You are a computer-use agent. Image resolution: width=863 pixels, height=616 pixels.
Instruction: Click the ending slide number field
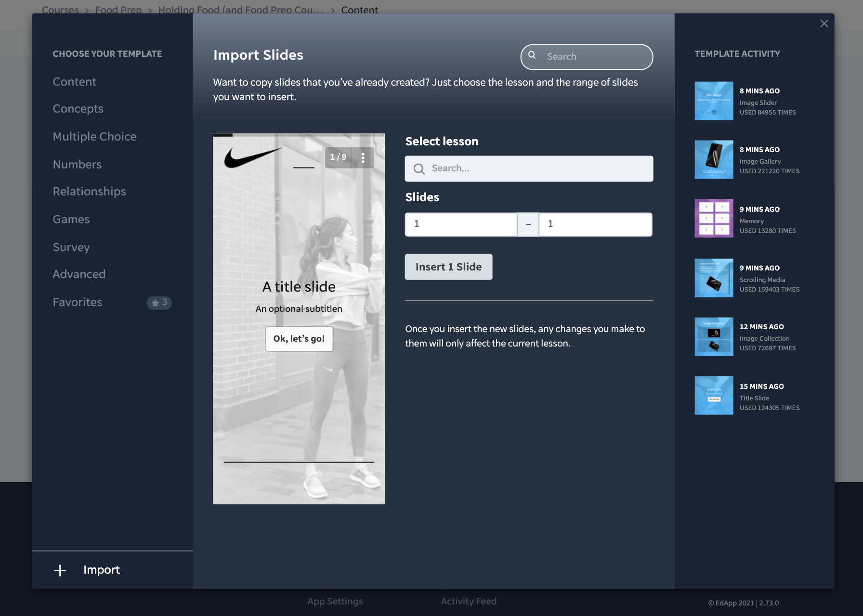click(595, 224)
